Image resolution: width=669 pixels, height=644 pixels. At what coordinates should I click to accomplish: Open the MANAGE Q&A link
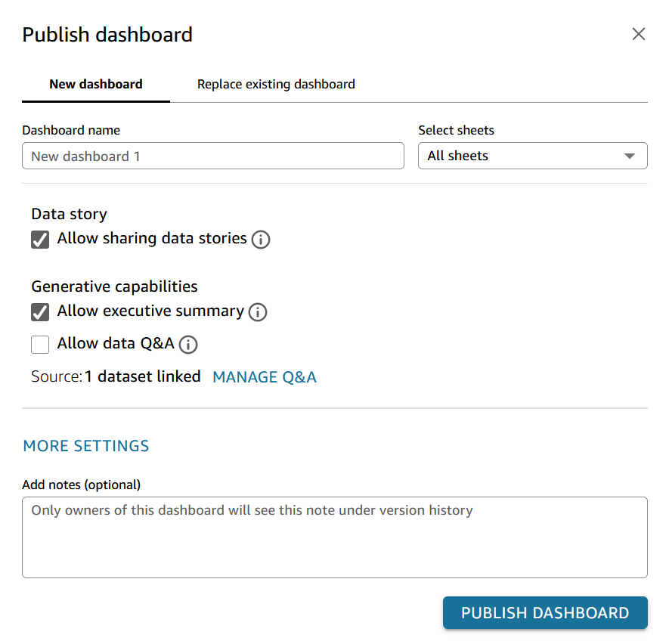click(x=265, y=377)
